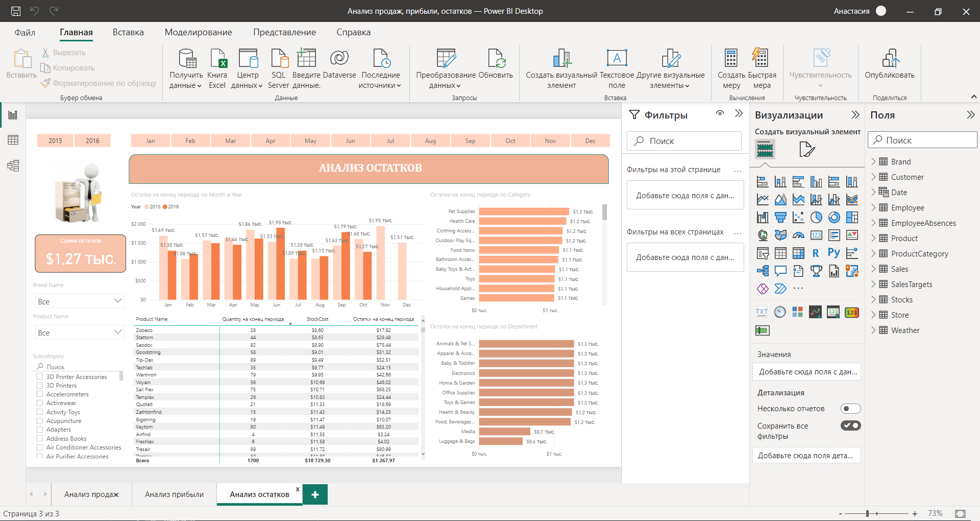
Task: Switch to Вставка ribbon tab
Action: coord(128,32)
